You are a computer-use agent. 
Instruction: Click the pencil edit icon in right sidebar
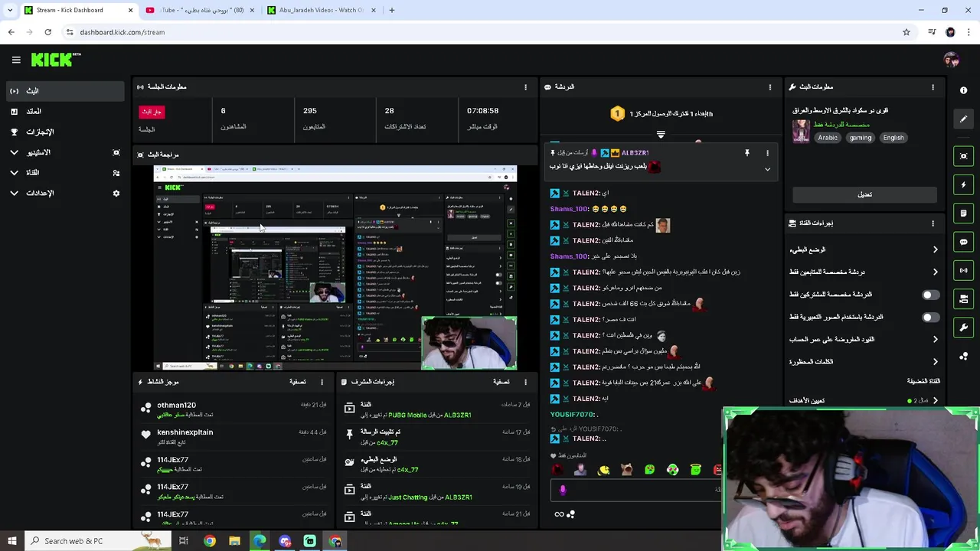click(x=963, y=119)
